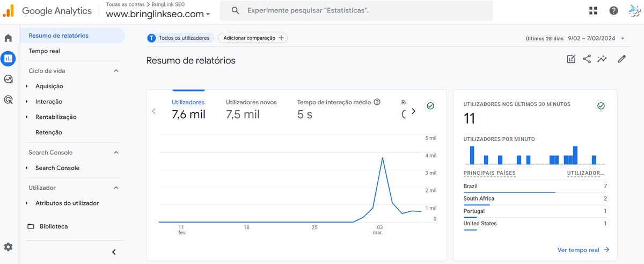Open the Ver tempo real link
This screenshot has width=644, height=264.
(x=583, y=250)
